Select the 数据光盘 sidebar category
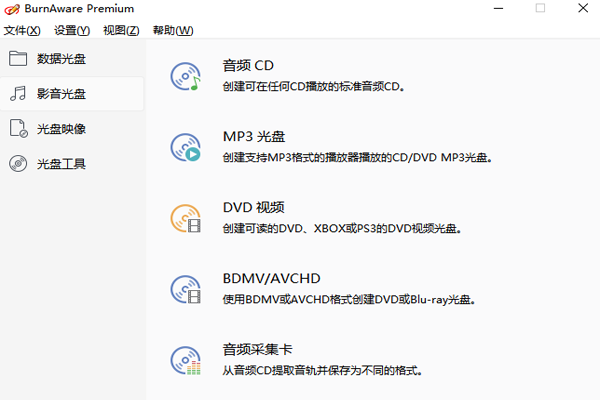 [x=72, y=59]
